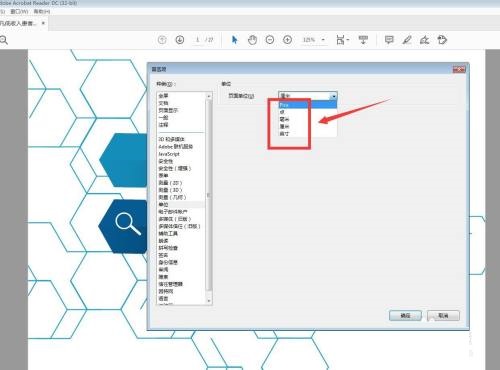Select 页面显示 in category list

coord(168,110)
